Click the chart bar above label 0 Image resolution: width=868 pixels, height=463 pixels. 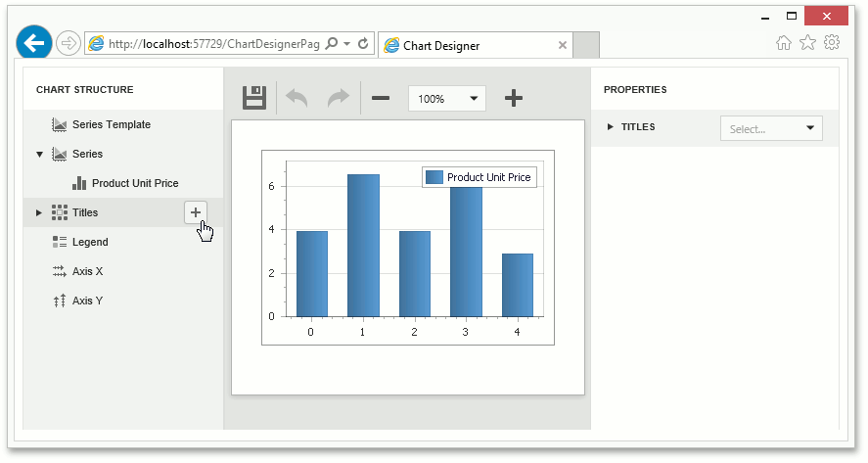click(x=312, y=274)
